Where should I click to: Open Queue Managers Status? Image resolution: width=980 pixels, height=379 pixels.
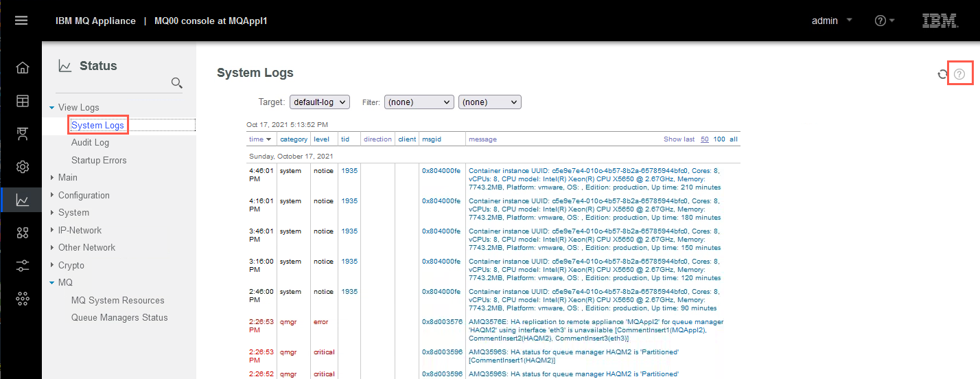coord(119,317)
